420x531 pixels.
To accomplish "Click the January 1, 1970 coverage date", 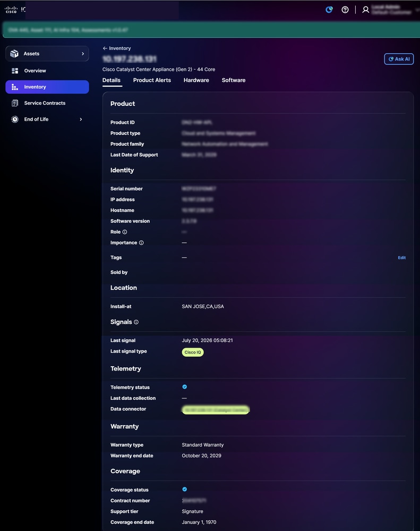I will pyautogui.click(x=199, y=522).
